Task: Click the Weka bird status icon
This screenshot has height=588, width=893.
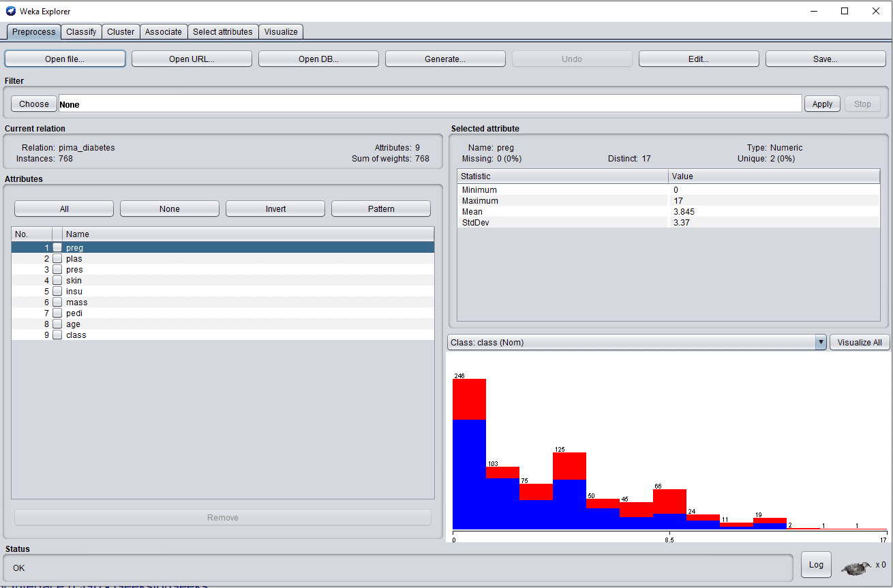Action: click(856, 567)
